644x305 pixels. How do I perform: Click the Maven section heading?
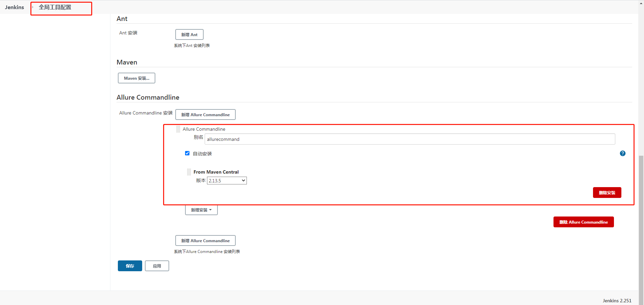[x=127, y=62]
